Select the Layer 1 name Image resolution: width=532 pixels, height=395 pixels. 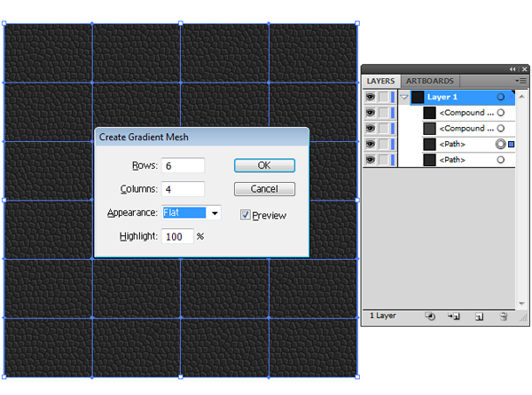point(442,97)
